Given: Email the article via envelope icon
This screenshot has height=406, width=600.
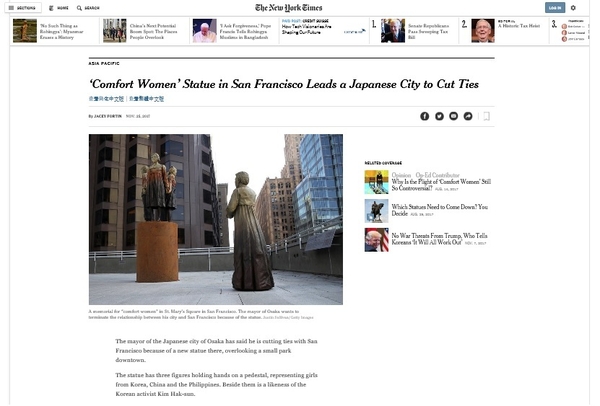Looking at the screenshot, I should click(x=453, y=116).
